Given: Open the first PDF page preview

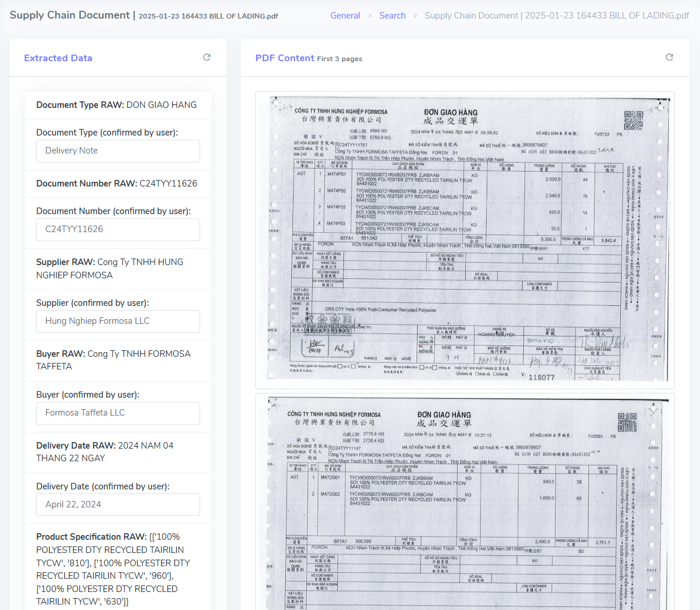Looking at the screenshot, I should pos(464,240).
